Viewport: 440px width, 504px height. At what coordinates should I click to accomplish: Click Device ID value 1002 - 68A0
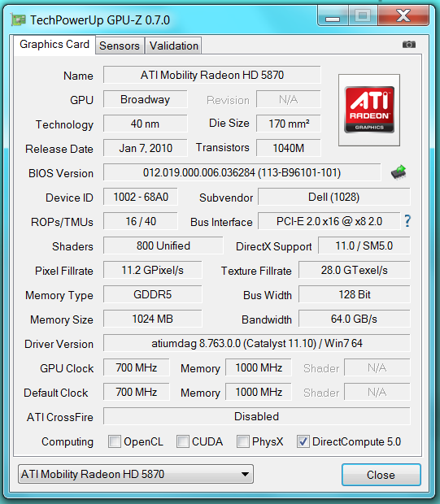(141, 197)
